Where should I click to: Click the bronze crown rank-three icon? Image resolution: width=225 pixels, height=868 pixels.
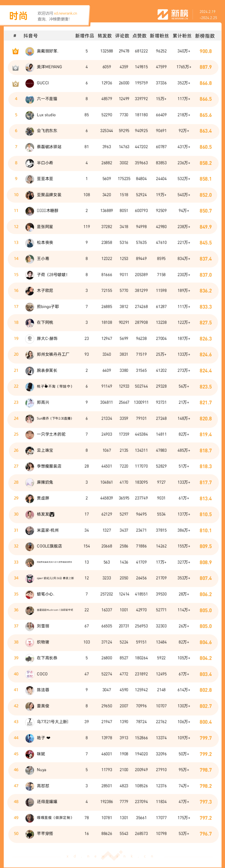coord(15,83)
